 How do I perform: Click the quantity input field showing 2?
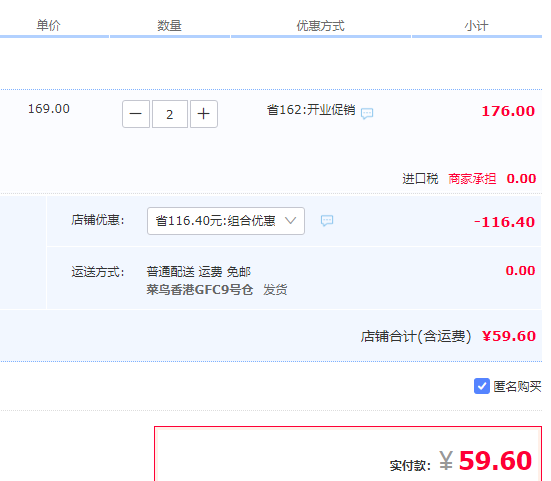coord(170,114)
